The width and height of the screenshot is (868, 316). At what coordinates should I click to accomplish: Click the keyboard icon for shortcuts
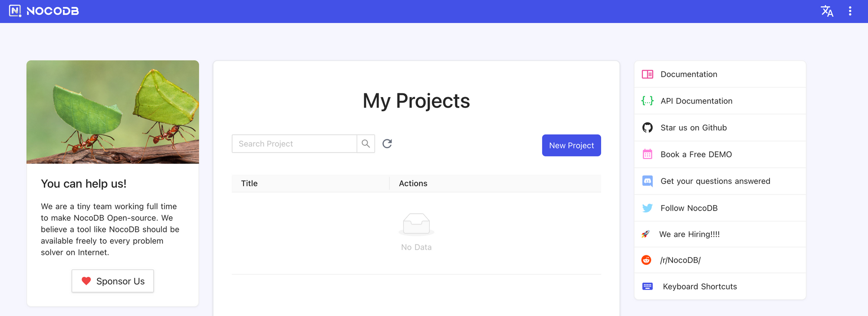click(648, 286)
